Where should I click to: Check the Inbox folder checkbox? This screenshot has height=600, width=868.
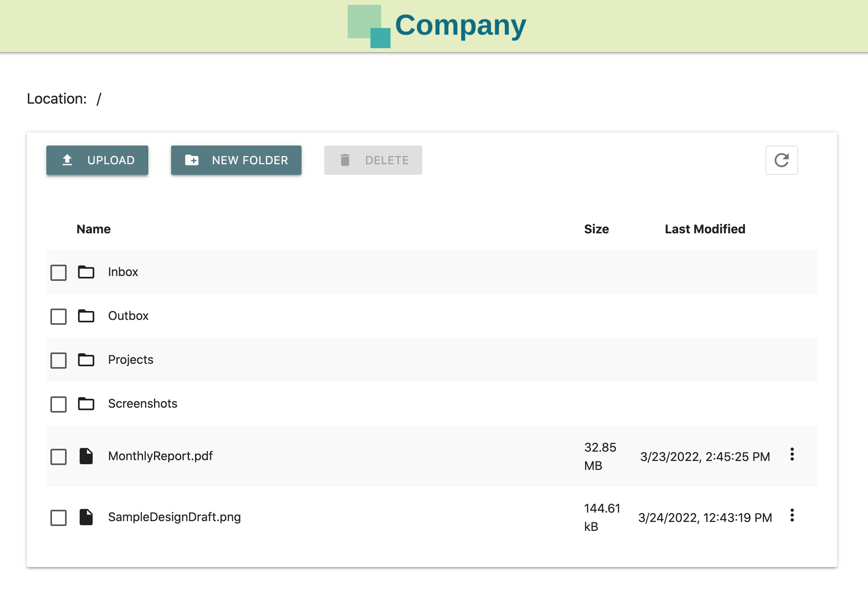(59, 272)
